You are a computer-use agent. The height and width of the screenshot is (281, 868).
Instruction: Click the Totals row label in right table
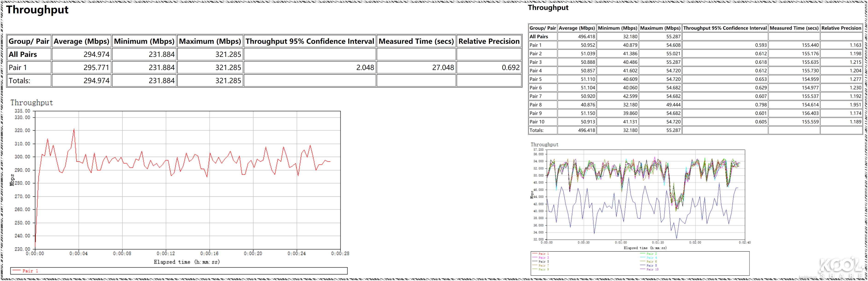click(536, 130)
